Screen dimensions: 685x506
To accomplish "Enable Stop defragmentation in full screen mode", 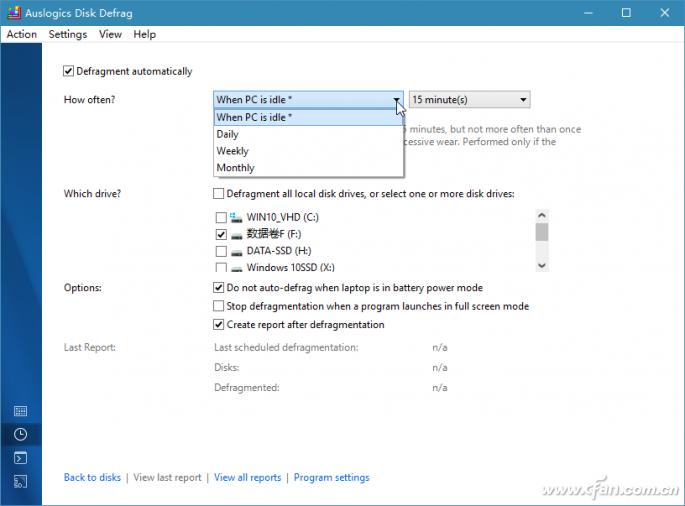I will [218, 306].
